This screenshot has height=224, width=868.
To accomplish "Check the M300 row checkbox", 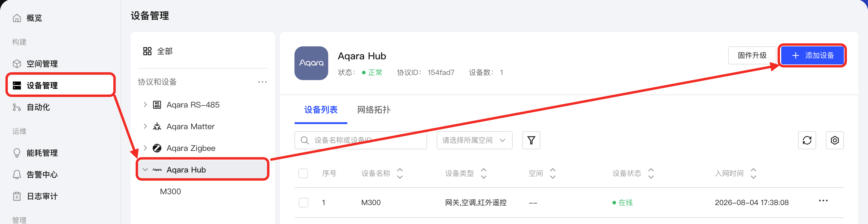I will 303,202.
